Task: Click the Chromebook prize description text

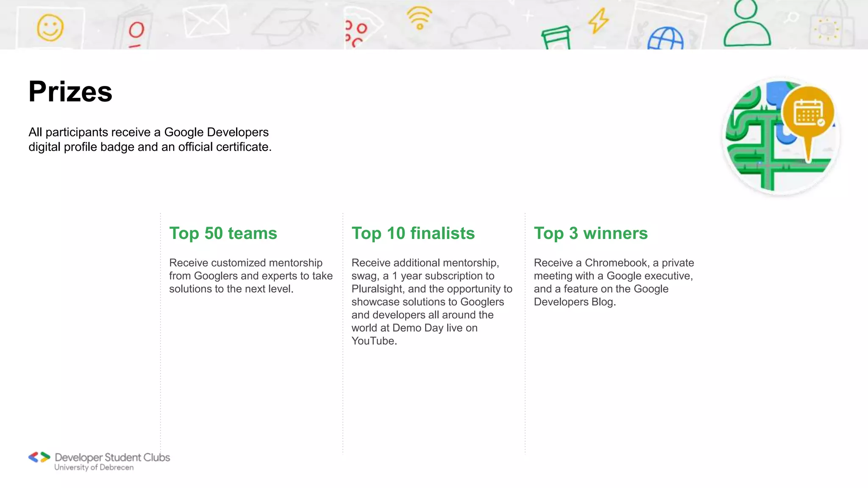Action: pyautogui.click(x=613, y=282)
